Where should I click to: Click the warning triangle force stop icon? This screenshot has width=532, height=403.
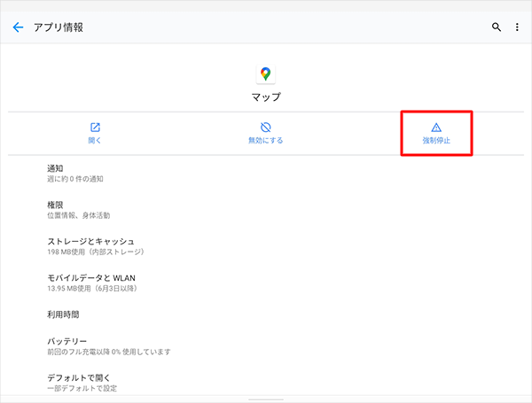tap(435, 127)
